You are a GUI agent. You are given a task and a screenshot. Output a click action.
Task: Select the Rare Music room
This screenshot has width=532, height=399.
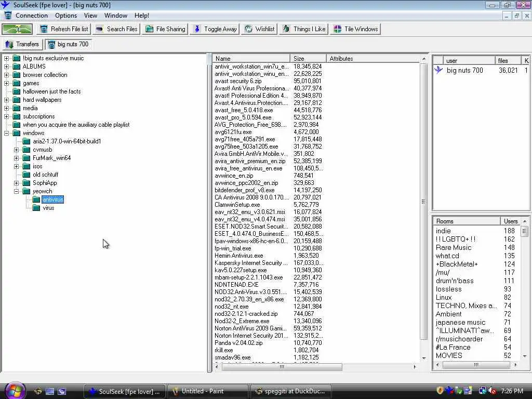pyautogui.click(x=454, y=247)
